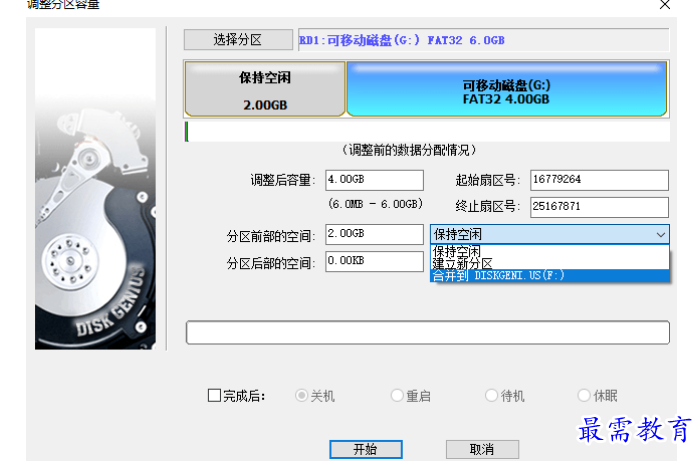Collapse the 保持空闲 combo box arrow
This screenshot has height=461, width=700.
click(661, 234)
